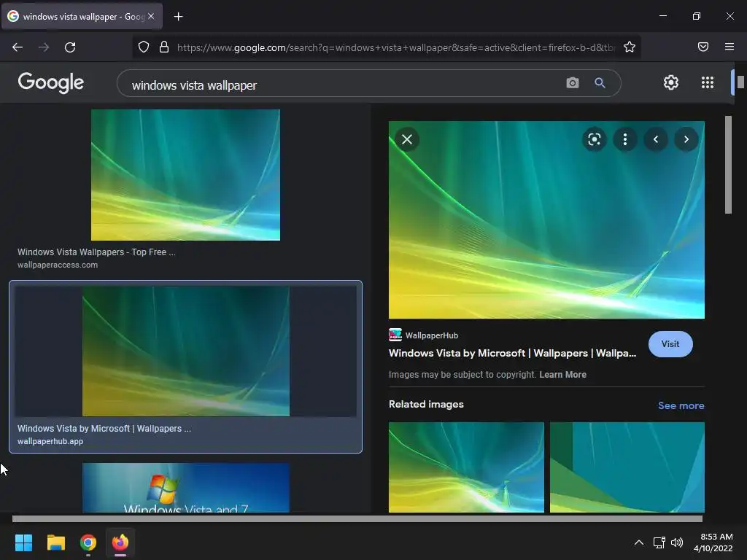This screenshot has height=560, width=747.
Task: Close the windows vista wallpaper tab
Action: (x=151, y=16)
